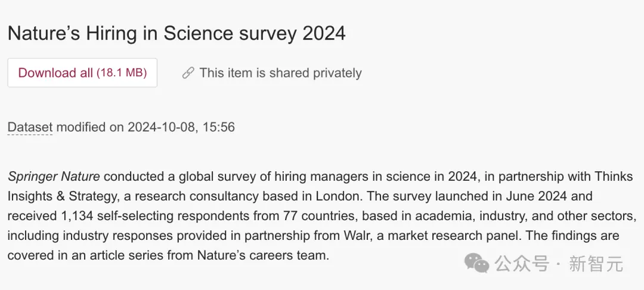644x290 pixels.
Task: Click the word 'London' in the description
Action: click(338, 196)
